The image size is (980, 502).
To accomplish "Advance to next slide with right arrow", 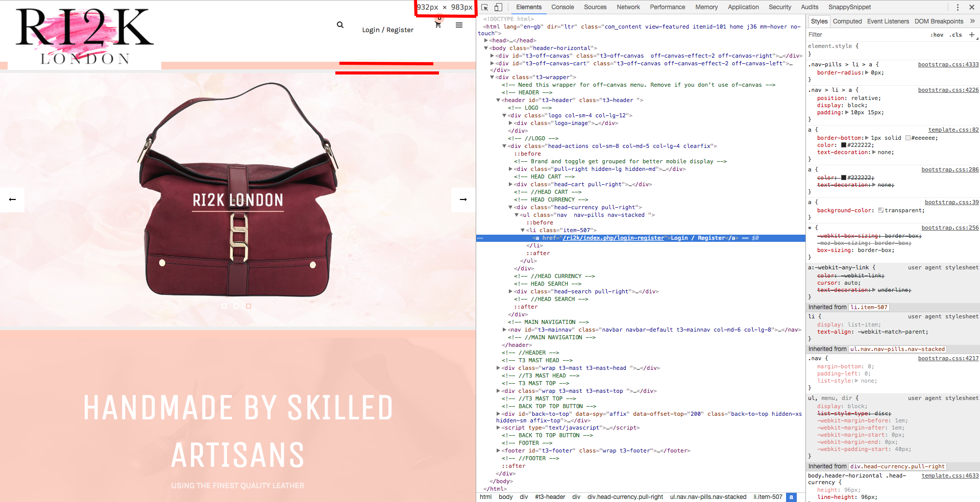I will click(463, 199).
